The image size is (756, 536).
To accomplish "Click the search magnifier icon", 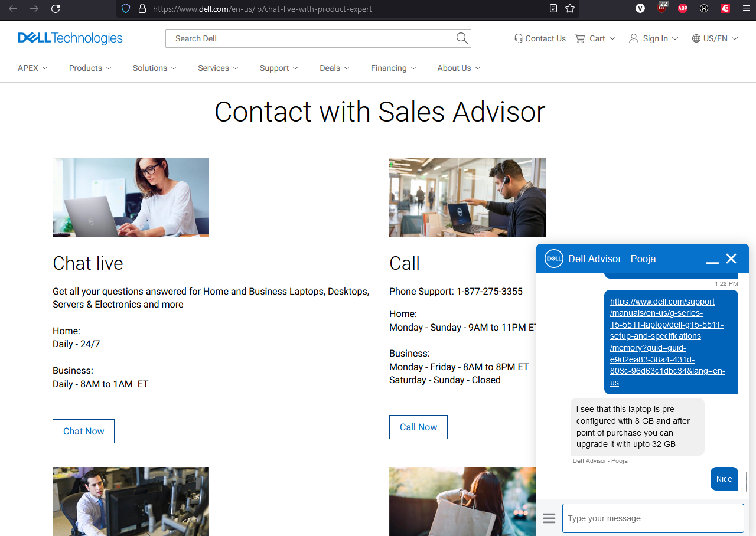I will 462,38.
